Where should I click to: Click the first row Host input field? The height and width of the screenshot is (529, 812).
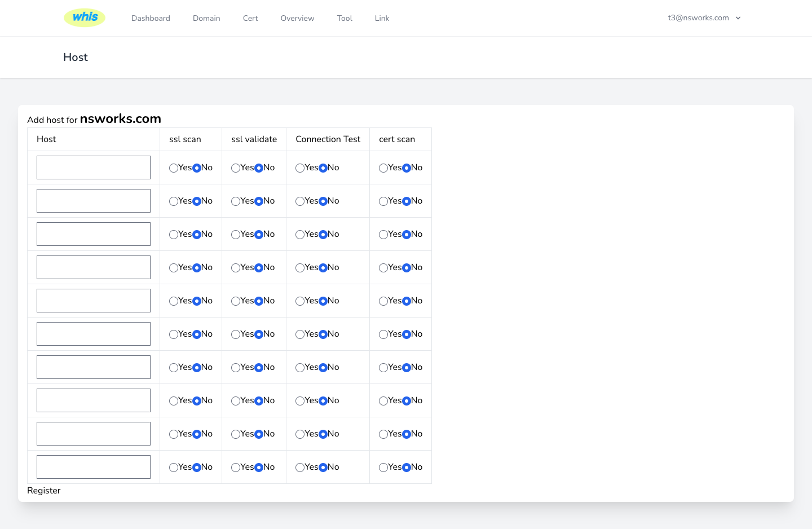pyautogui.click(x=94, y=167)
